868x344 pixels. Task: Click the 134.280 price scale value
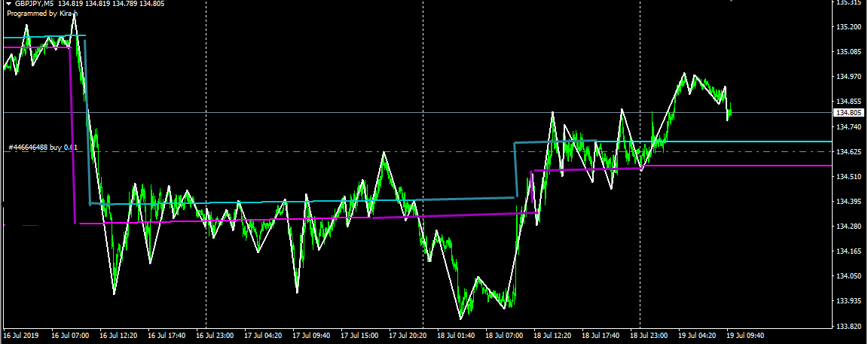point(849,227)
